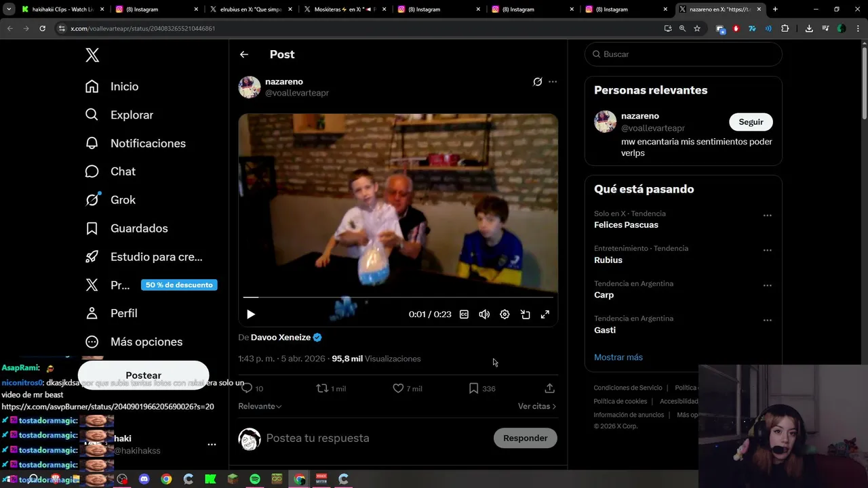Open nazareno under Personas relevantes

tap(640, 116)
